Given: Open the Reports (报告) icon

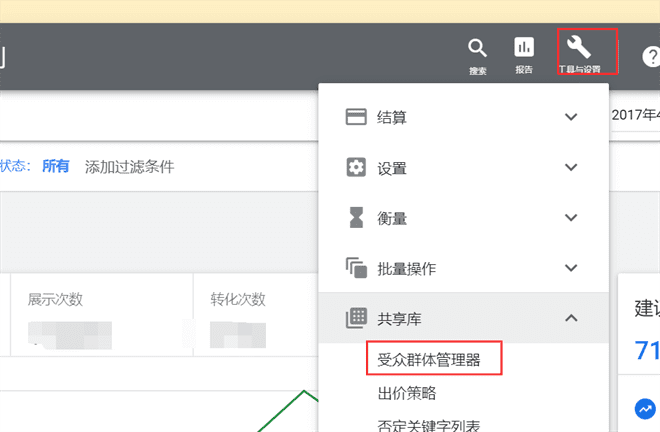Looking at the screenshot, I should click(524, 48).
